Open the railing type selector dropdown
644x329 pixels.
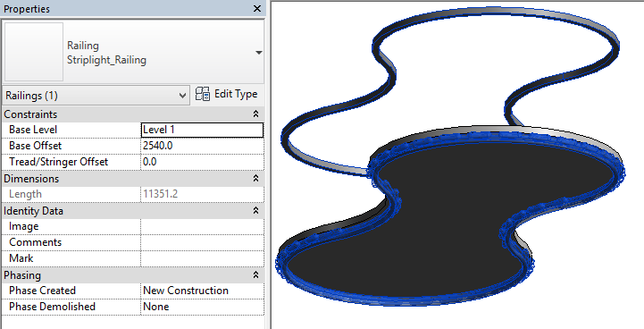(259, 53)
